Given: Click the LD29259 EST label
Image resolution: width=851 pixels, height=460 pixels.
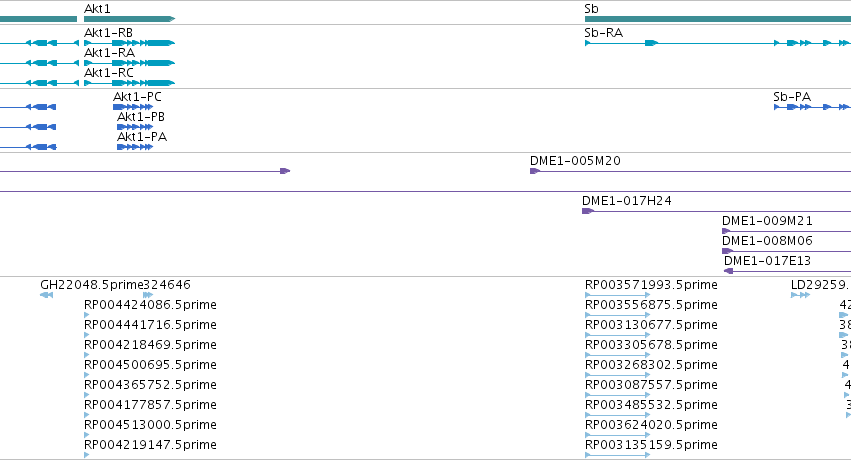Looking at the screenshot, I should 821,285.
